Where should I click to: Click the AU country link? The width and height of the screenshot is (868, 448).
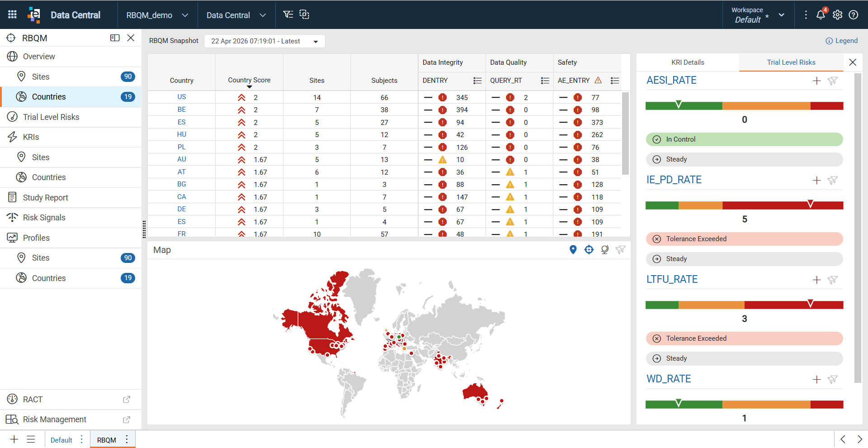(x=182, y=159)
